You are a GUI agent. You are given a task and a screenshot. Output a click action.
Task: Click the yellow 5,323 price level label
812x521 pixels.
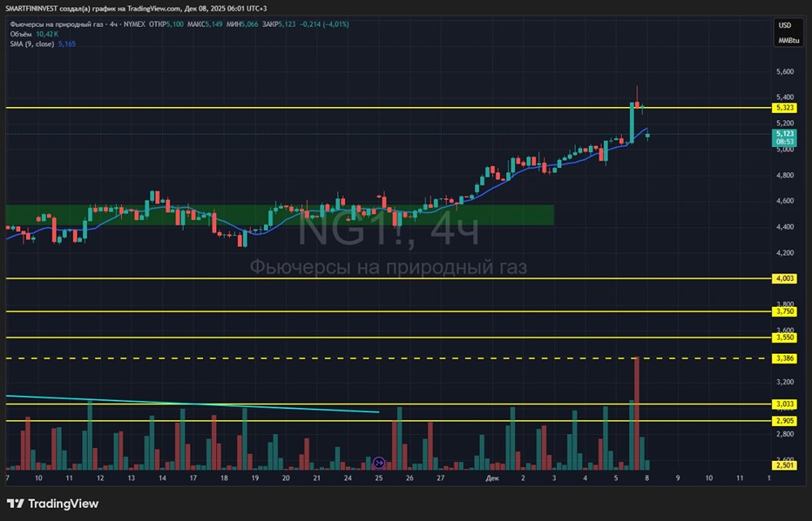[x=785, y=108]
